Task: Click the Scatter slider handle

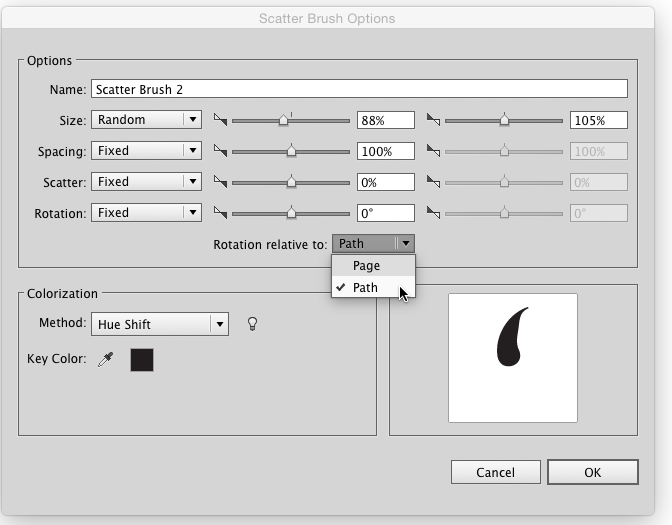Action: click(291, 182)
